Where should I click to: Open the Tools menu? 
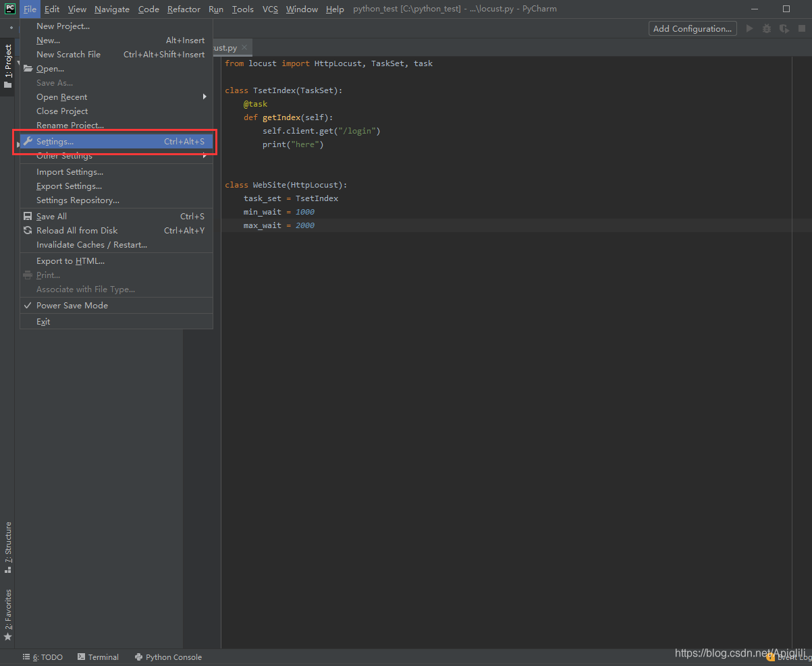[243, 9]
